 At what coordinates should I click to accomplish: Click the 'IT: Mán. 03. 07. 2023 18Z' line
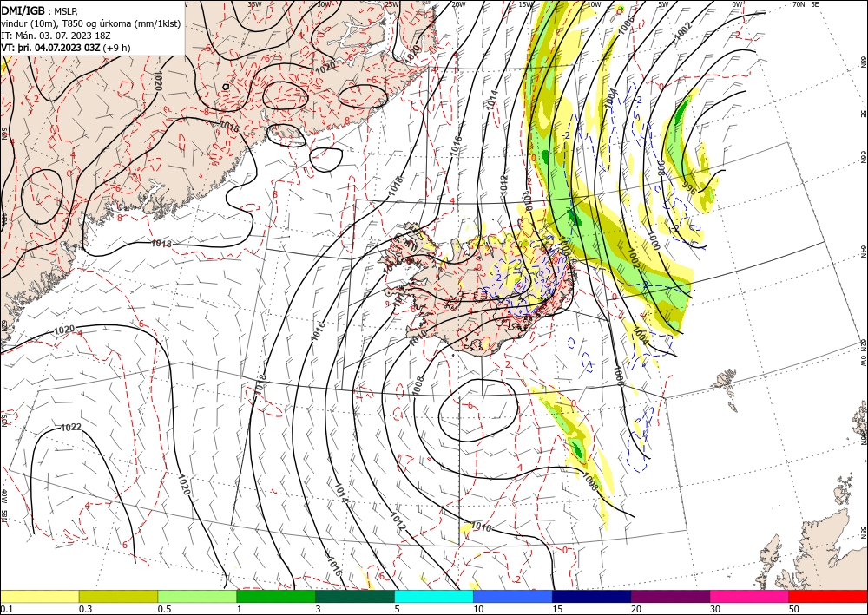pos(55,35)
